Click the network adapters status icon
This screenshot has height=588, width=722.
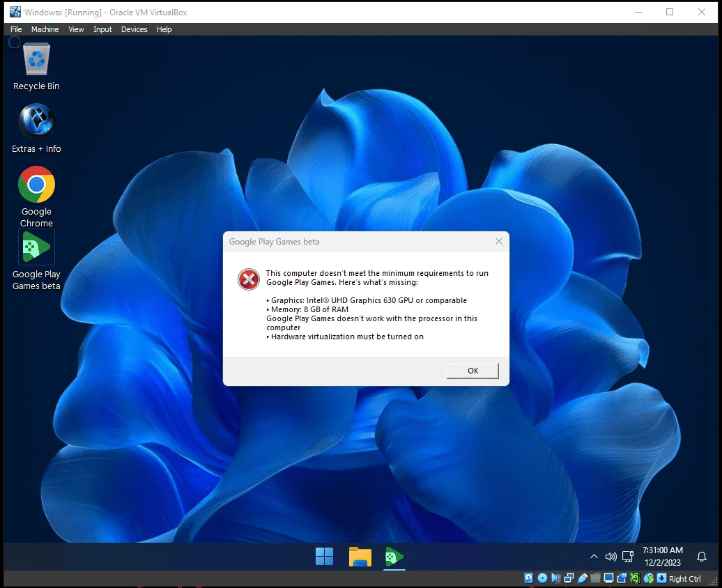tap(569, 578)
